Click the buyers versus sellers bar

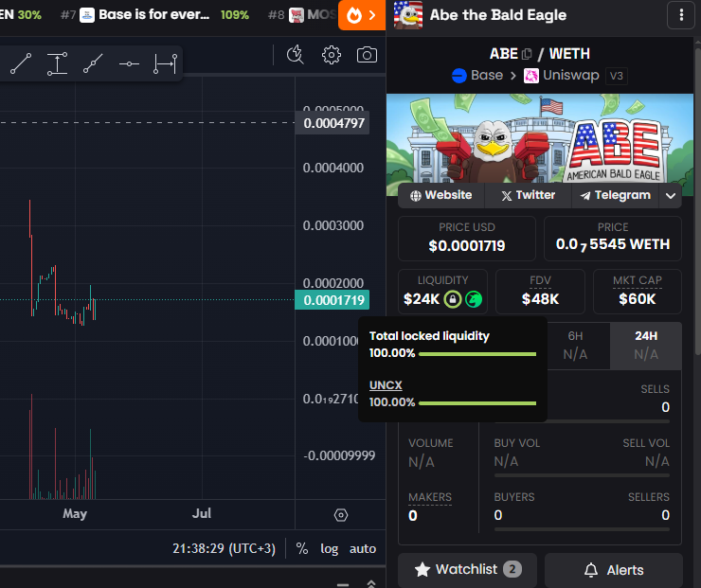[582, 529]
